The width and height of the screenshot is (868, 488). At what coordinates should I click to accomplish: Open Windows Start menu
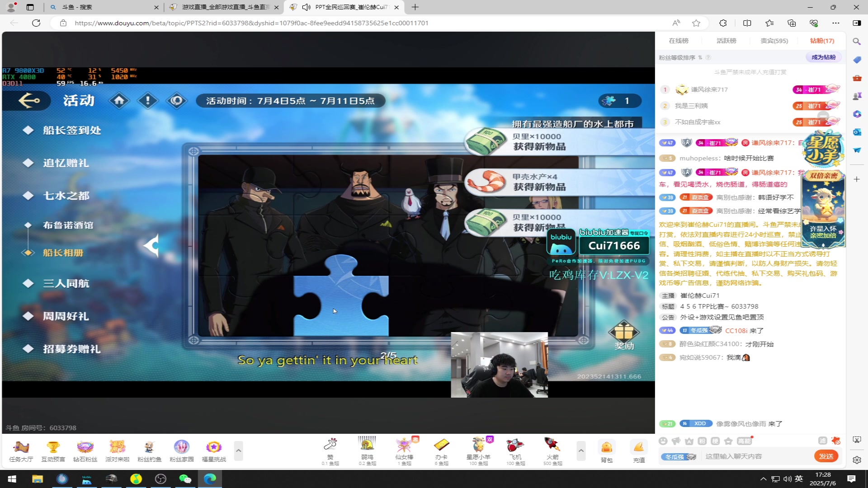coord(12,479)
